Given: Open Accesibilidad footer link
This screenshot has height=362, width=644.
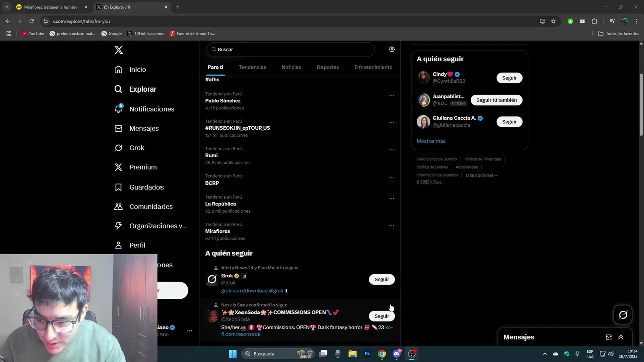Looking at the screenshot, I should tap(467, 167).
